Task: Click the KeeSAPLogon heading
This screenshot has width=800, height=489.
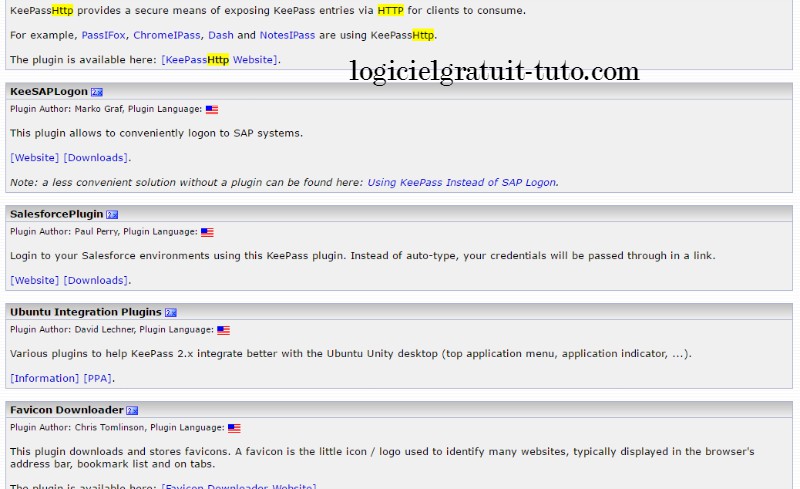Action: coord(49,91)
